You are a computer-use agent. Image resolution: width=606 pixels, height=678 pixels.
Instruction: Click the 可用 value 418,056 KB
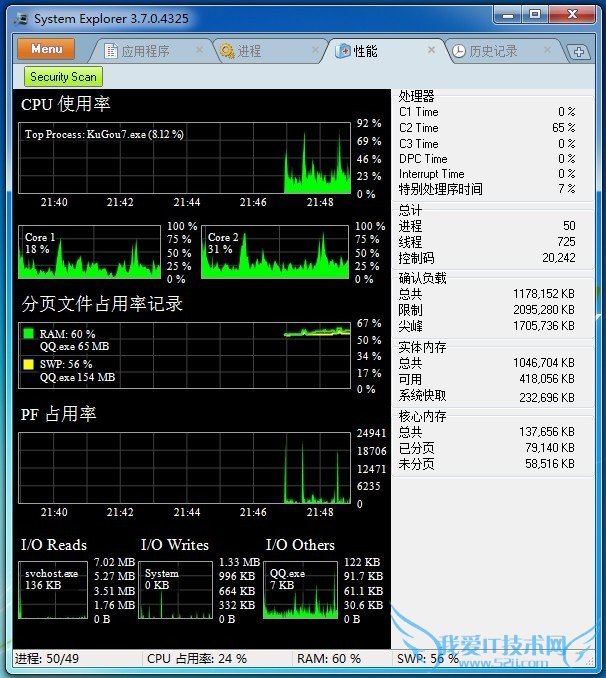[x=547, y=379]
